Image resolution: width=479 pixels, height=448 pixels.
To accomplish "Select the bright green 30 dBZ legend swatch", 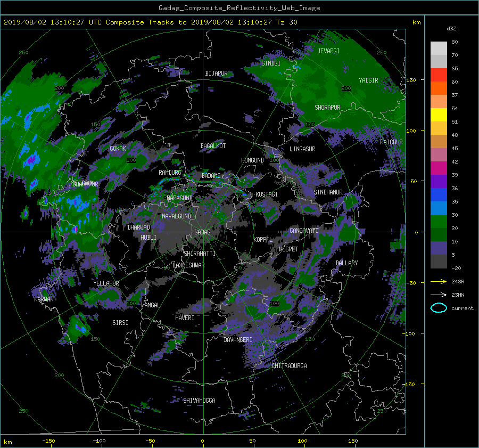I will (439, 221).
